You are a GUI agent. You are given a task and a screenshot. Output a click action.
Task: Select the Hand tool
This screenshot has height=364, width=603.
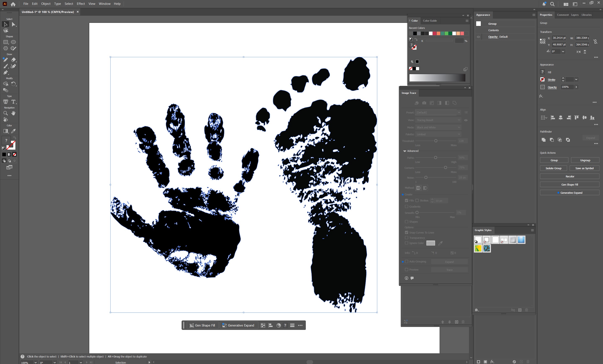pyautogui.click(x=13, y=113)
